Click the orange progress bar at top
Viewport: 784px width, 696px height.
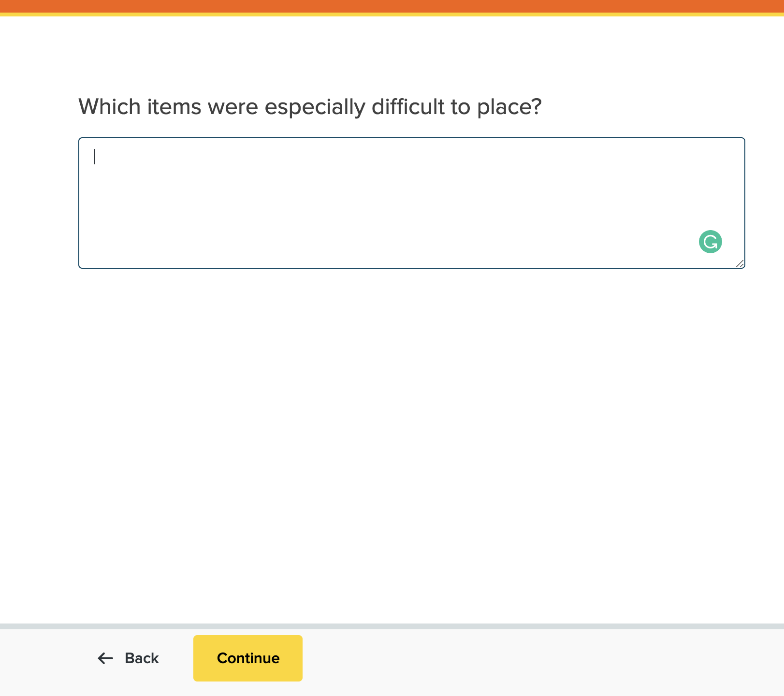[392, 6]
